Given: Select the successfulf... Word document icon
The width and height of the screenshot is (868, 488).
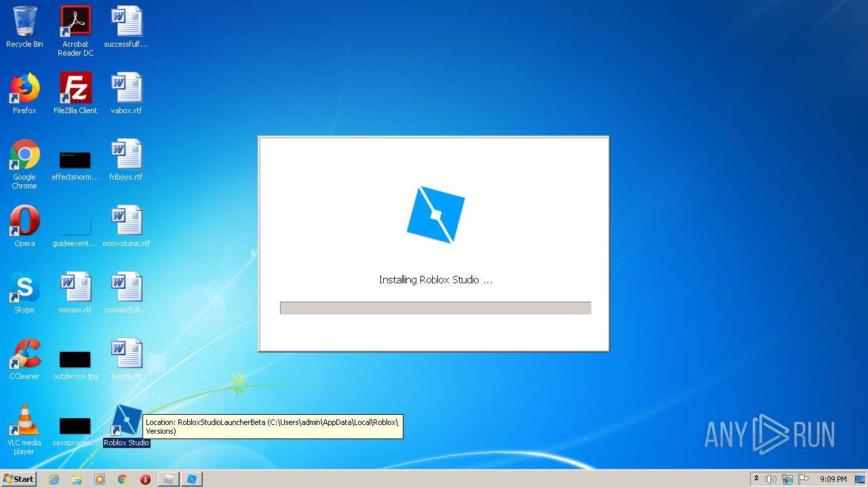Looking at the screenshot, I should (126, 27).
